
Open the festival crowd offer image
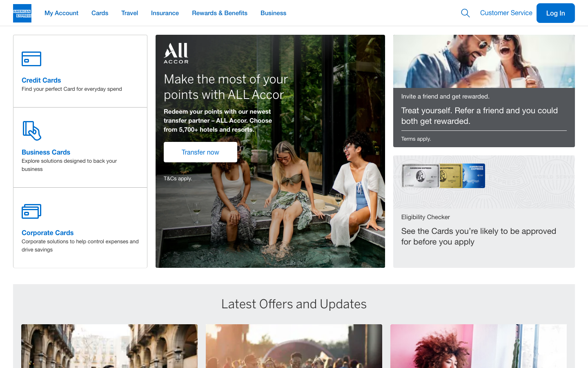click(x=294, y=346)
